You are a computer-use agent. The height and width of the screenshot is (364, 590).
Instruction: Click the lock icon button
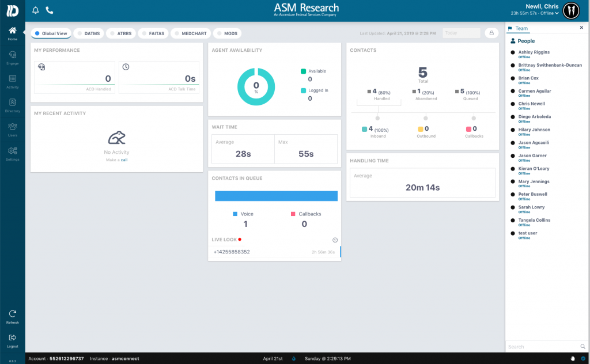[491, 33]
